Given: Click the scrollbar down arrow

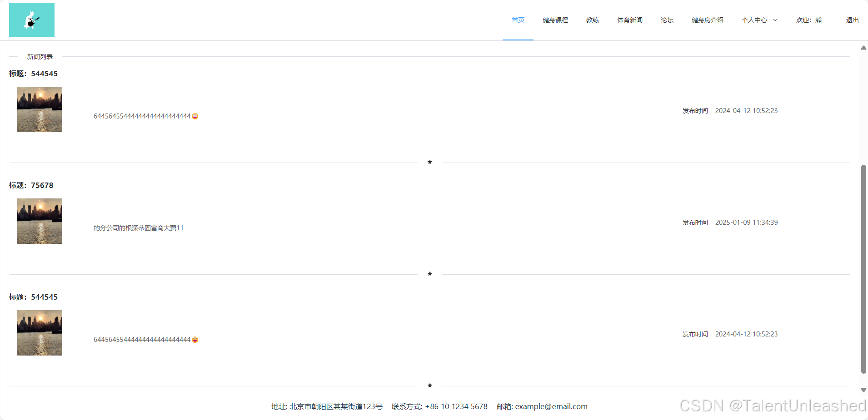Looking at the screenshot, I should pos(863,390).
